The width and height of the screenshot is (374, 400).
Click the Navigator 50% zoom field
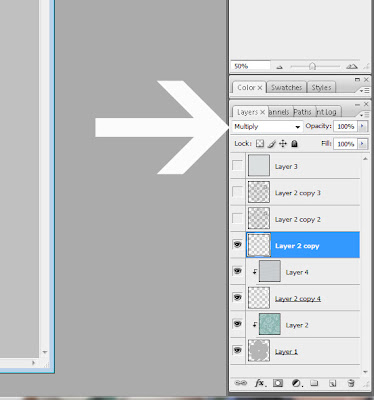[251, 66]
